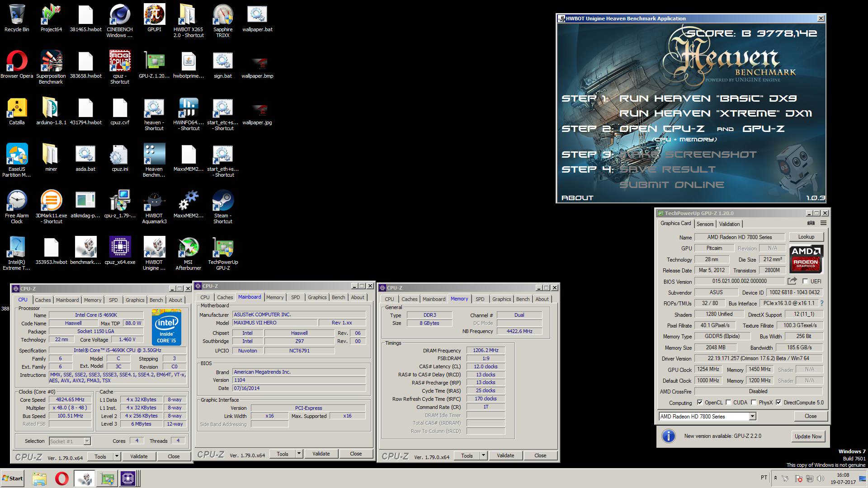Click SUBMIT ONLINE in Heaven Benchmark
Screen dimensions: 868x488
pos(671,185)
